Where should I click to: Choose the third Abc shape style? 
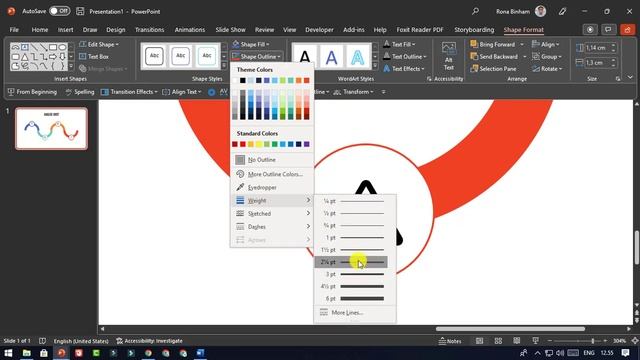207,56
